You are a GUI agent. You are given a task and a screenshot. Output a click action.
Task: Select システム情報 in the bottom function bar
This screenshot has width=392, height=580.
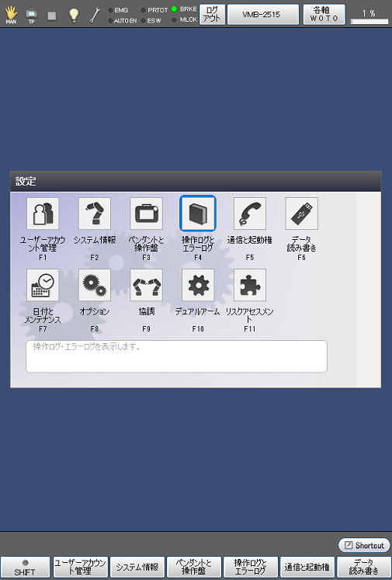click(x=137, y=568)
